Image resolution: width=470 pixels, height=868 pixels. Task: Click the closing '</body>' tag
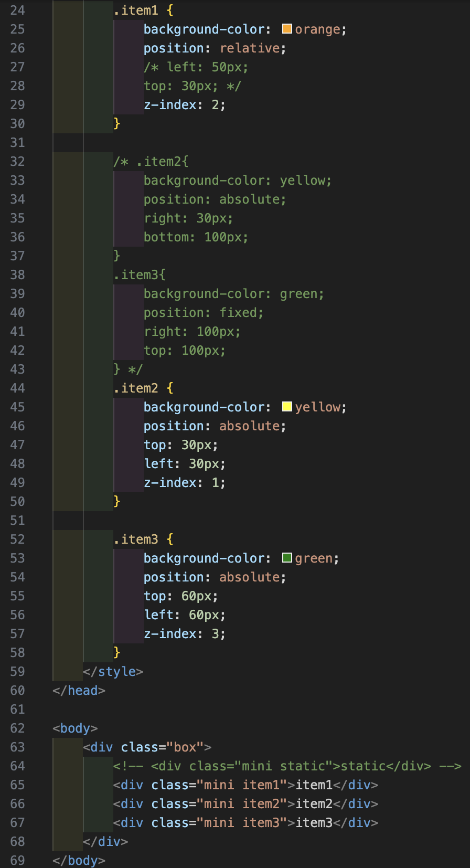coord(79,860)
